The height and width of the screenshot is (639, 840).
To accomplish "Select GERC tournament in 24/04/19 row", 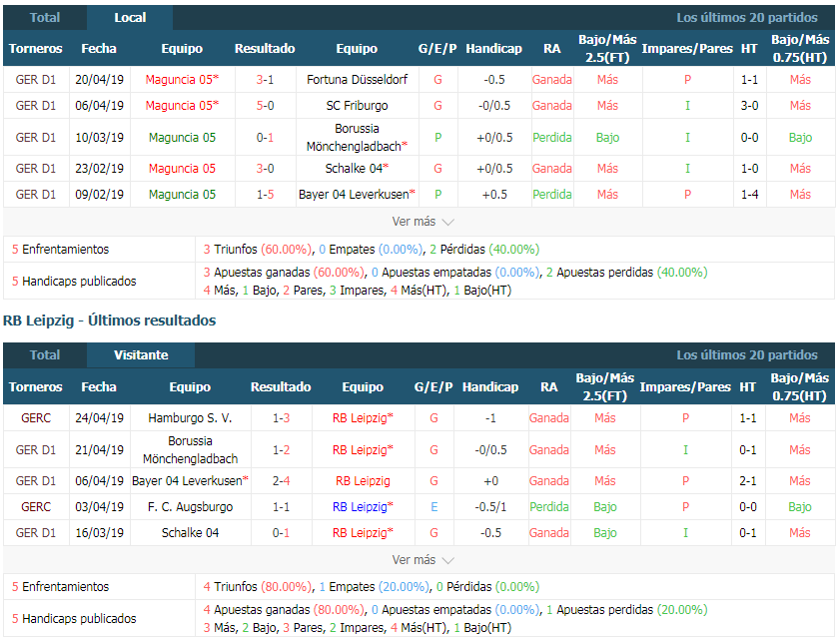I will point(36,418).
